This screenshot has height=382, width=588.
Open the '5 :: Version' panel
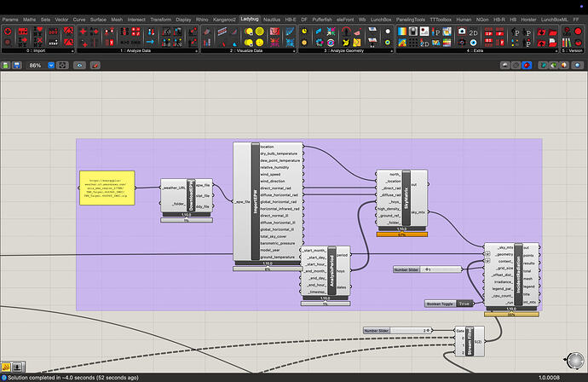tap(573, 50)
